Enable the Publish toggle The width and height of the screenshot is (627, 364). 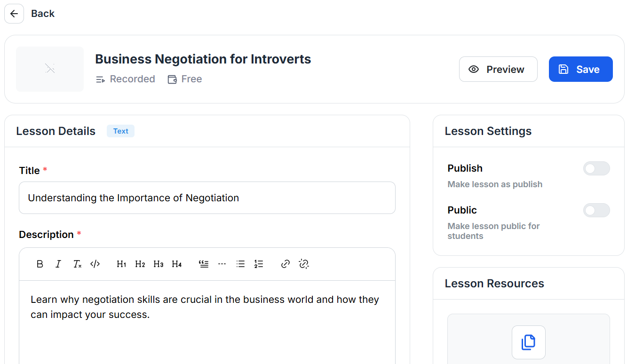point(596,168)
